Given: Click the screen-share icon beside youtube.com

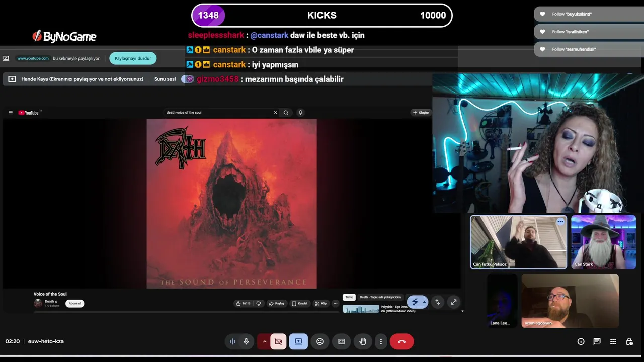Looking at the screenshot, I should tap(6, 58).
